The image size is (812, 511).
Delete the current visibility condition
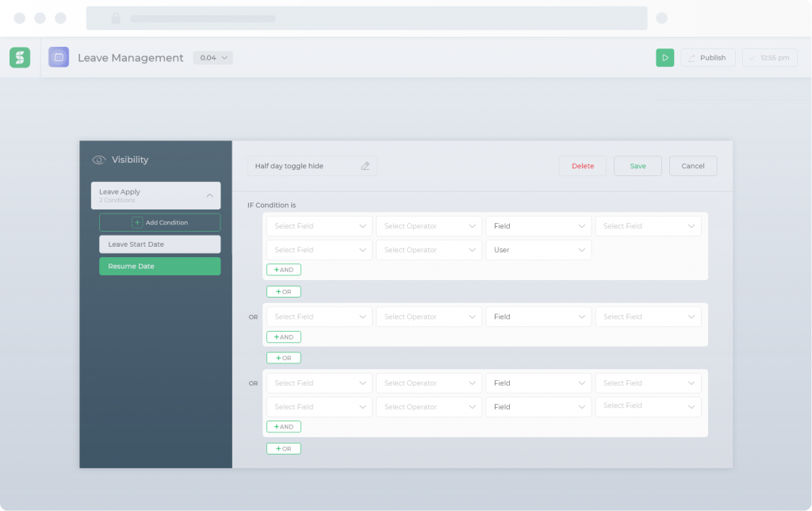[x=582, y=165]
